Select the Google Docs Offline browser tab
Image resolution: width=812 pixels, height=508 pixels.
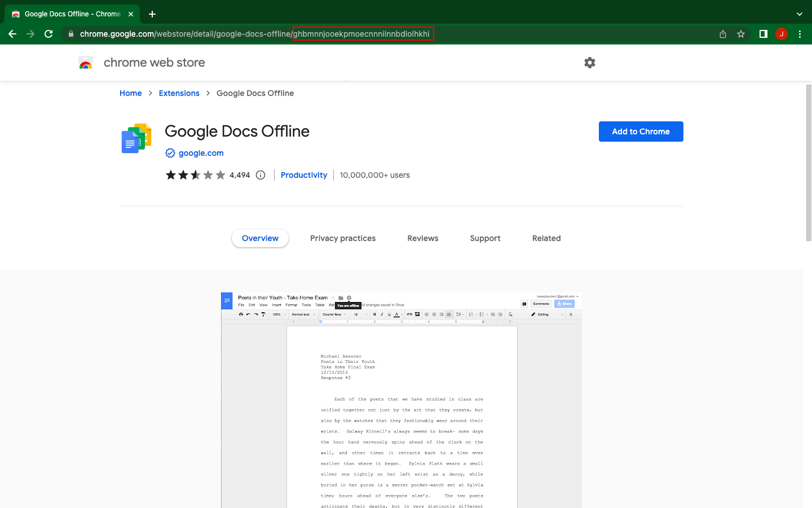click(x=72, y=14)
